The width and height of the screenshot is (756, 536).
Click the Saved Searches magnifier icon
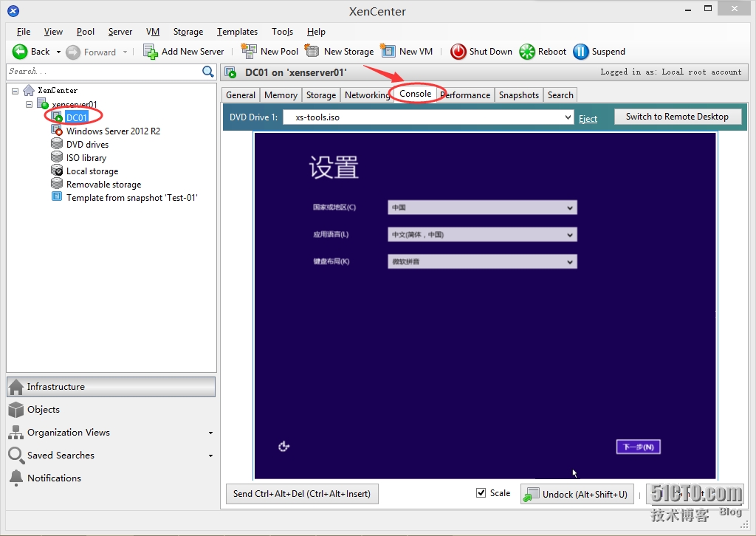16,455
